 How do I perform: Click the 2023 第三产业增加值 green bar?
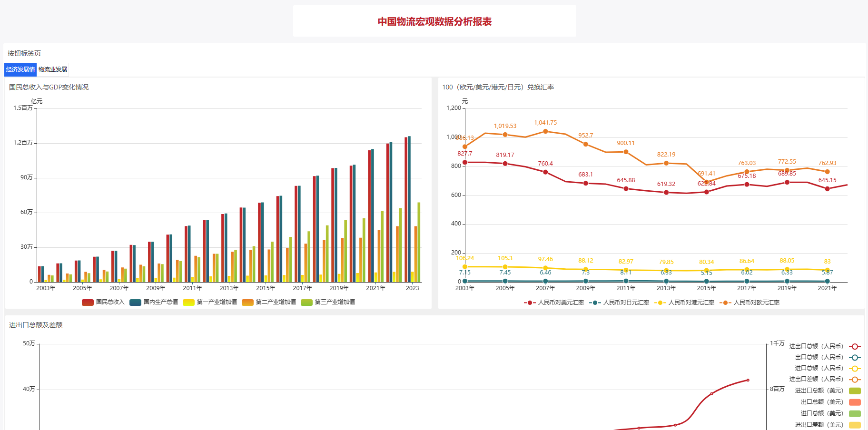click(419, 242)
